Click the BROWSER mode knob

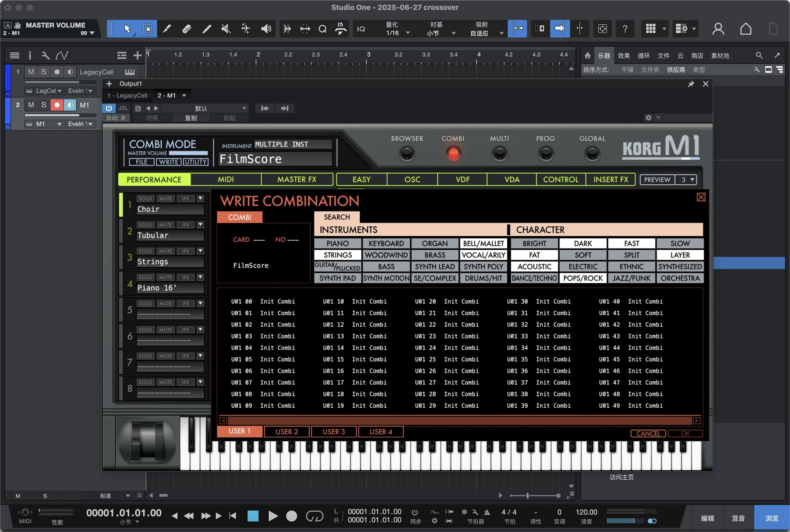coord(407,153)
